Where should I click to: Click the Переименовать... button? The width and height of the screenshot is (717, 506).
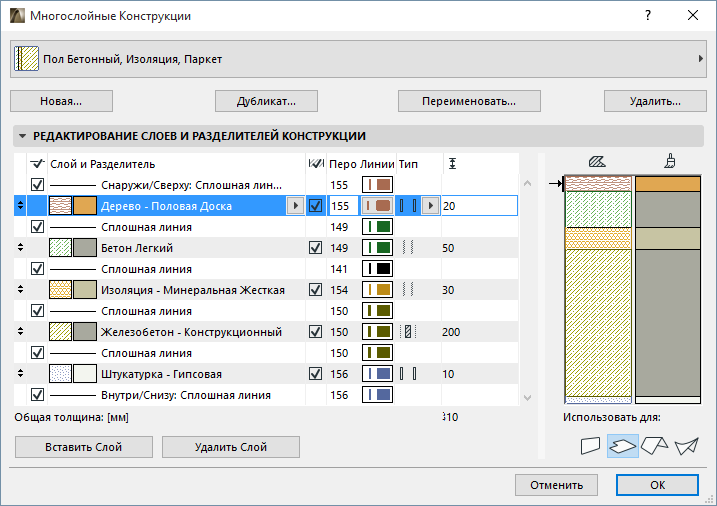(469, 101)
